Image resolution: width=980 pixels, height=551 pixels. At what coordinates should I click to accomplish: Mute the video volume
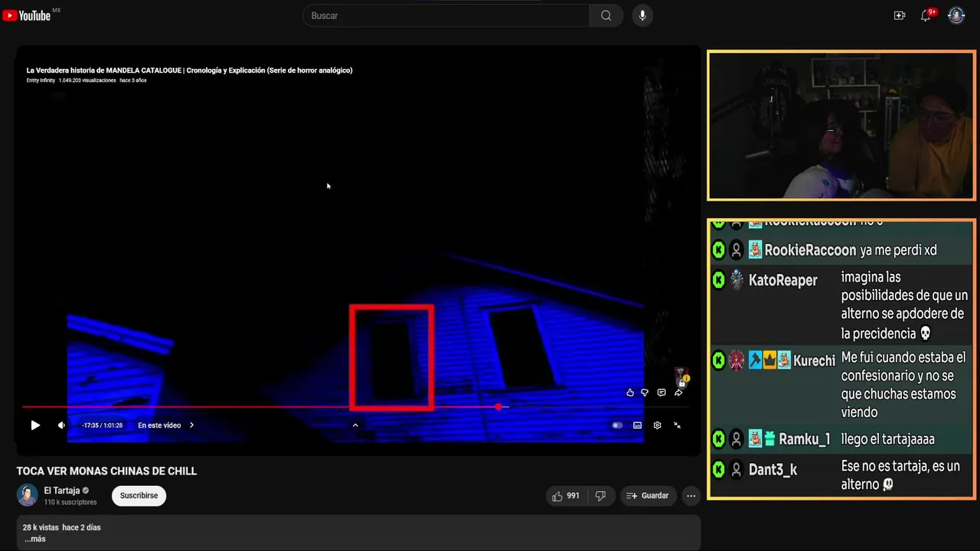click(x=61, y=425)
